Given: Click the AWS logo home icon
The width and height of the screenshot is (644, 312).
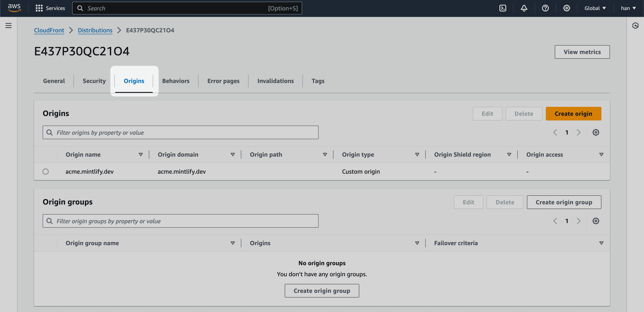Looking at the screenshot, I should pyautogui.click(x=14, y=8).
